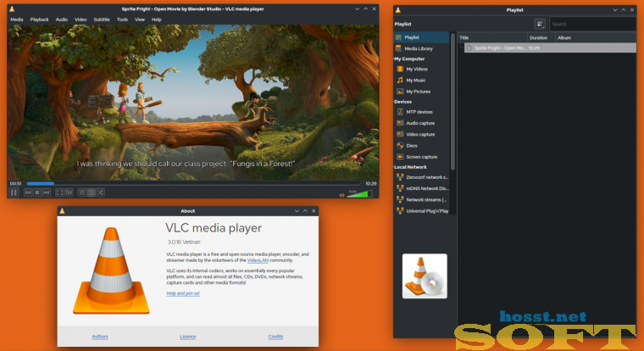The width and height of the screenshot is (644, 351).
Task: Open the Subtitle menu
Action: coord(102,19)
